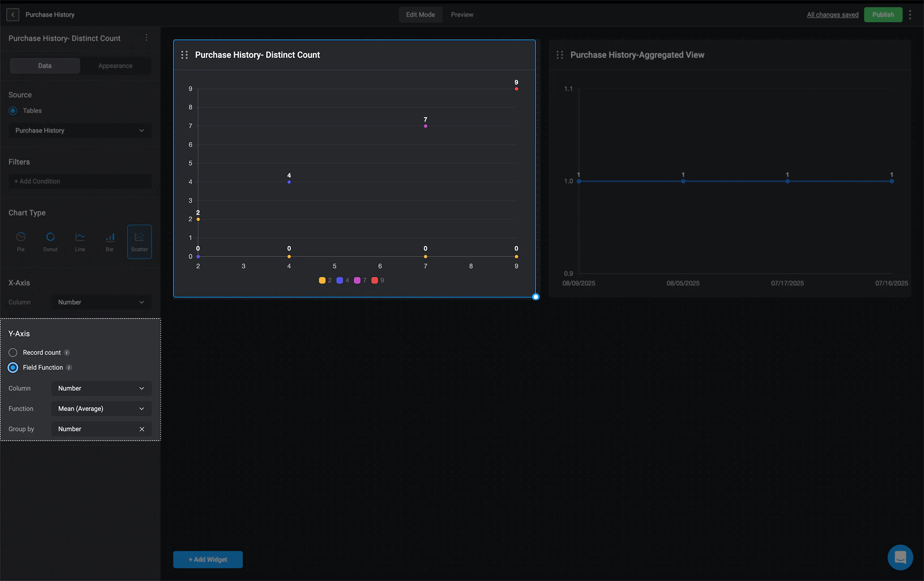924x581 pixels.
Task: Open the chat support bubble icon
Action: click(x=900, y=557)
